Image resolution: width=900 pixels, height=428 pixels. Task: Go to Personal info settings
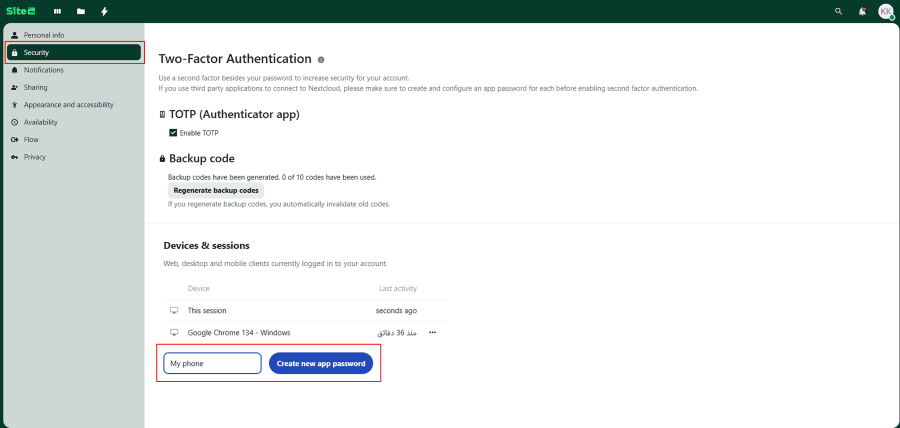pos(44,35)
